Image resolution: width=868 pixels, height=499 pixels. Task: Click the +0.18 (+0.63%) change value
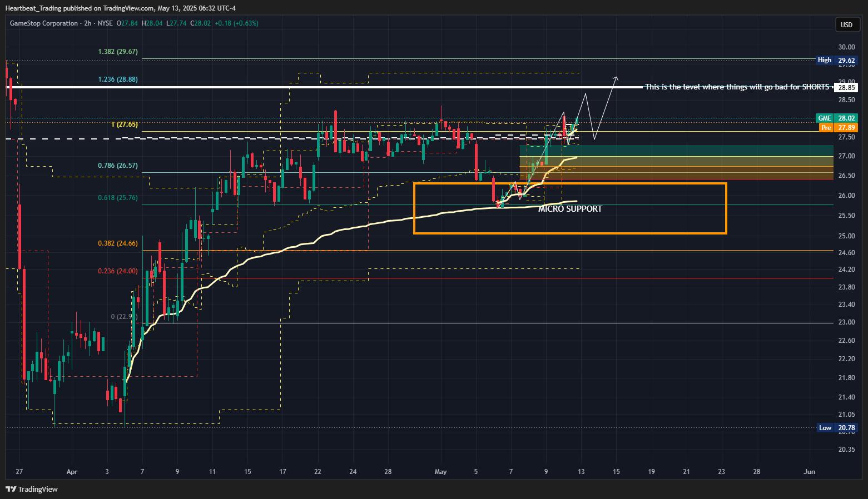point(236,23)
